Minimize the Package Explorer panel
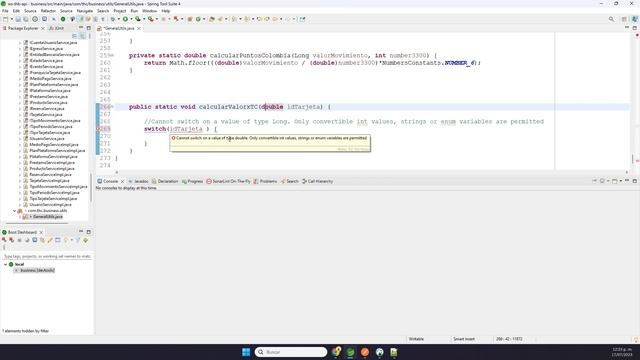 click(x=81, y=28)
